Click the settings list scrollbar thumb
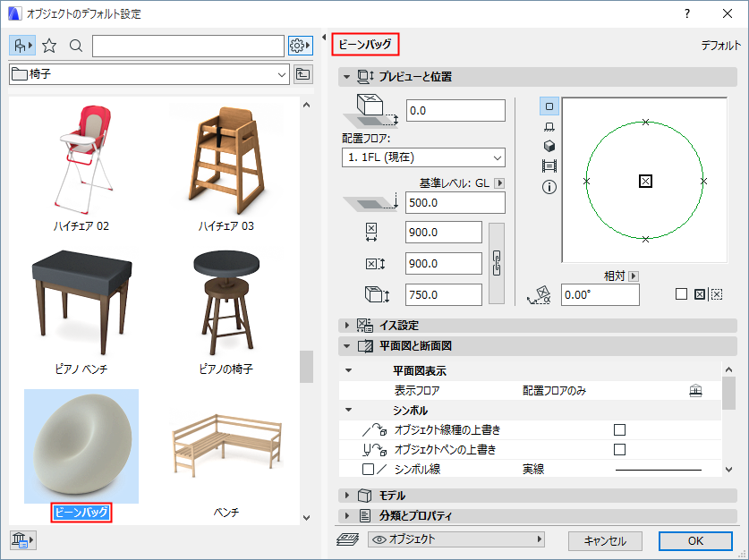749x560 pixels. pos(728,393)
